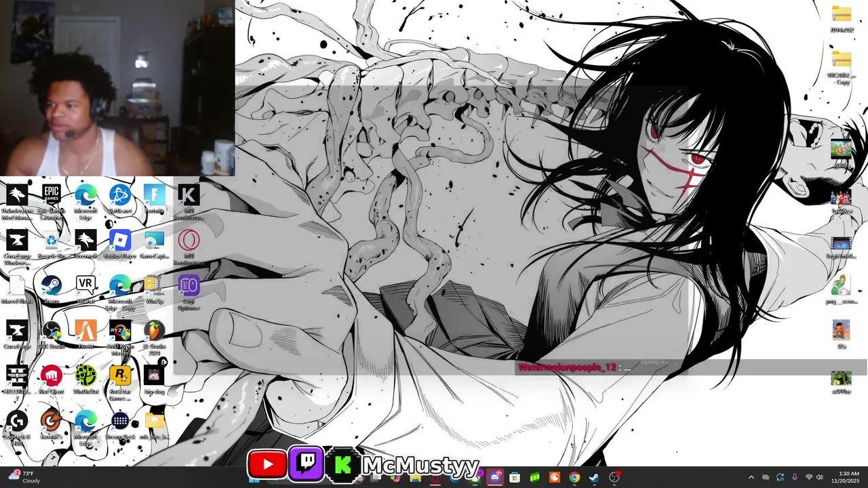
Task: Select the OBS Studio desktop shortcut
Action: click(52, 335)
